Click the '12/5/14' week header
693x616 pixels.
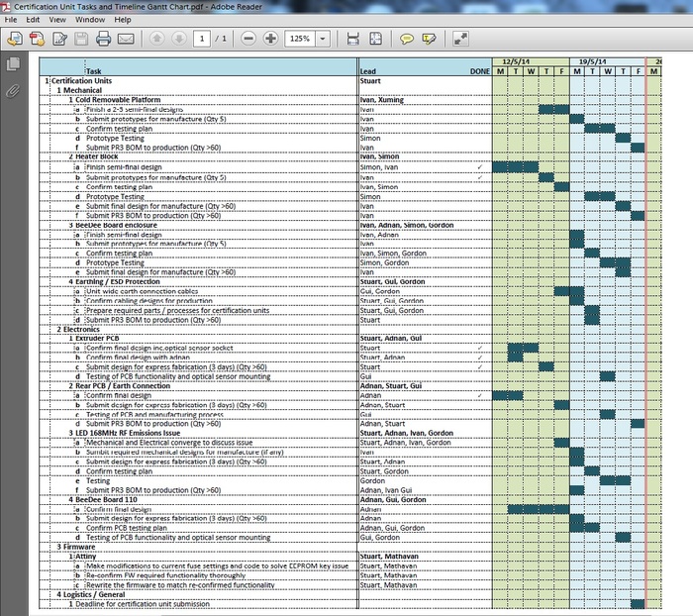[x=516, y=62]
